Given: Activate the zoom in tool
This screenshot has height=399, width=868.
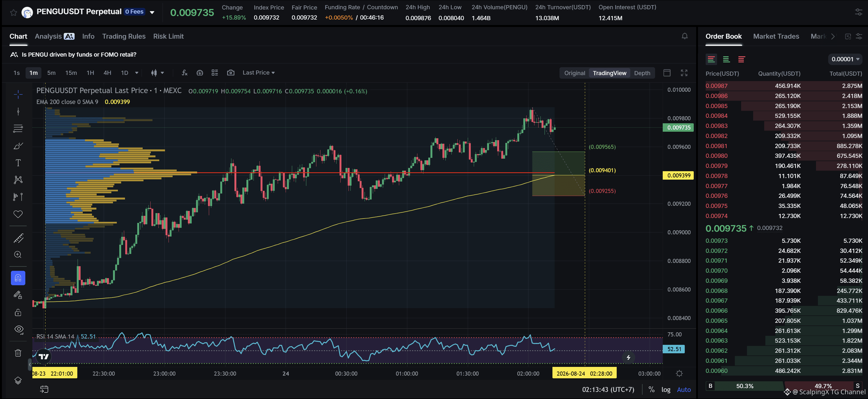Looking at the screenshot, I should (x=18, y=254).
